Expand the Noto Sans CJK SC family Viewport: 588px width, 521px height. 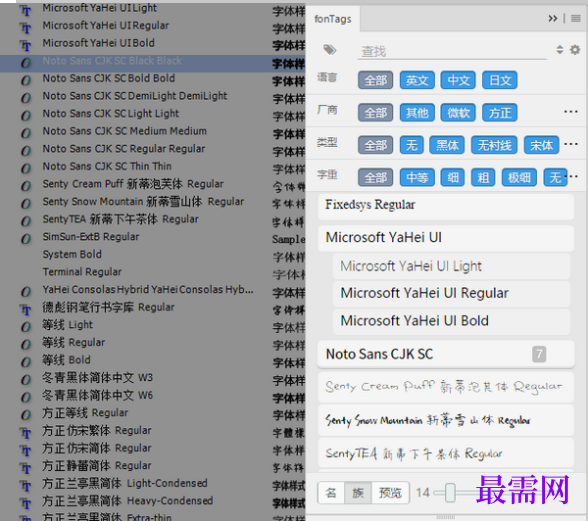446,354
